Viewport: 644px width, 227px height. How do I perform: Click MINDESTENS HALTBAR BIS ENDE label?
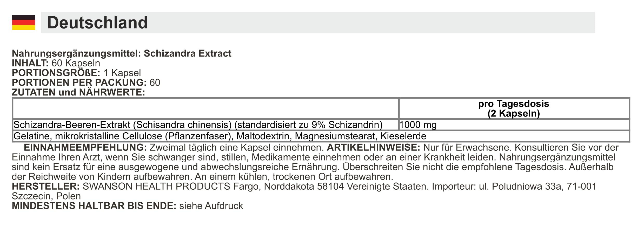click(x=94, y=206)
